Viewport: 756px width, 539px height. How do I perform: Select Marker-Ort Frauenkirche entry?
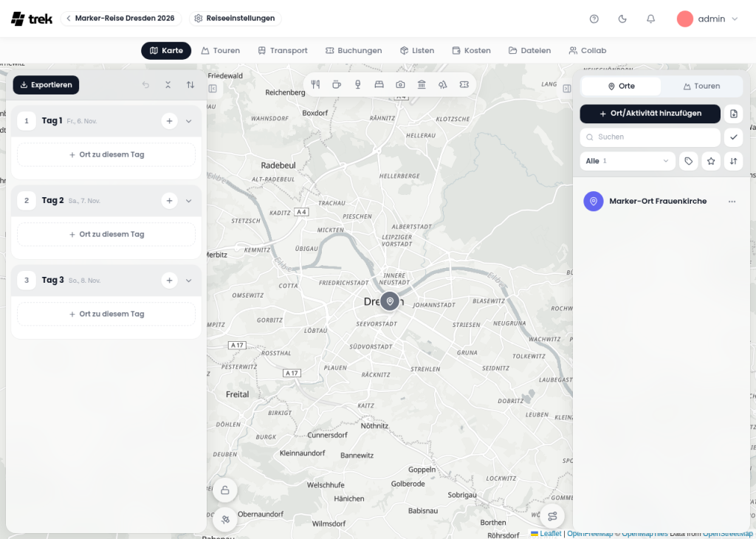(x=661, y=202)
